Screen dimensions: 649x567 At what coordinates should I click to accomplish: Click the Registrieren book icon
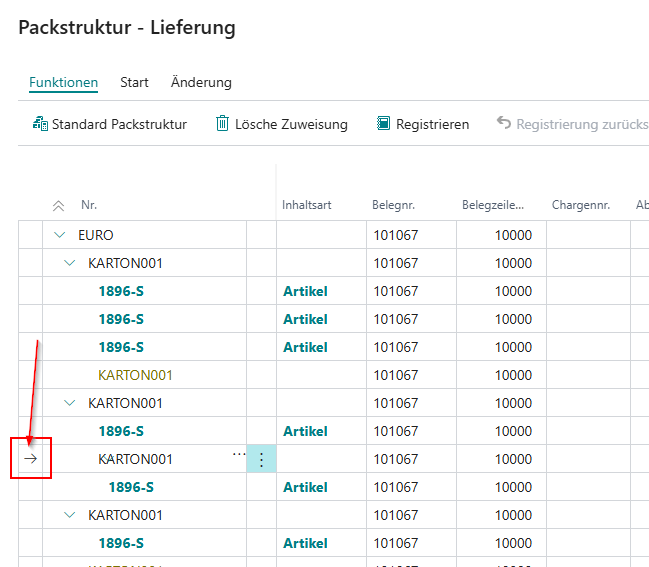[x=383, y=123]
